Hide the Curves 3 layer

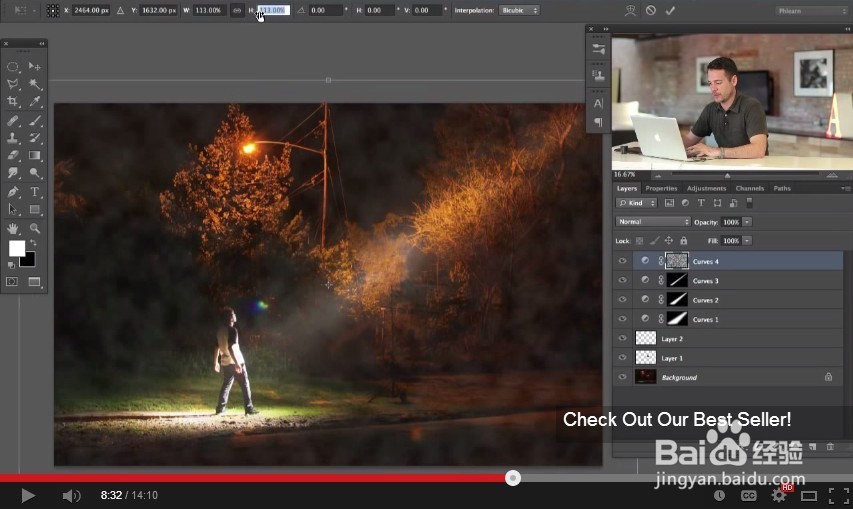622,281
